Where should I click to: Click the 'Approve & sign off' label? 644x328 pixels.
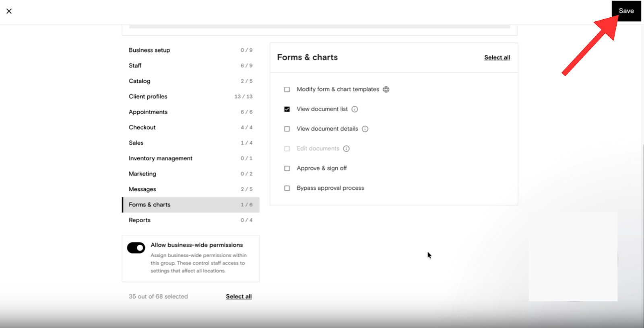(322, 168)
